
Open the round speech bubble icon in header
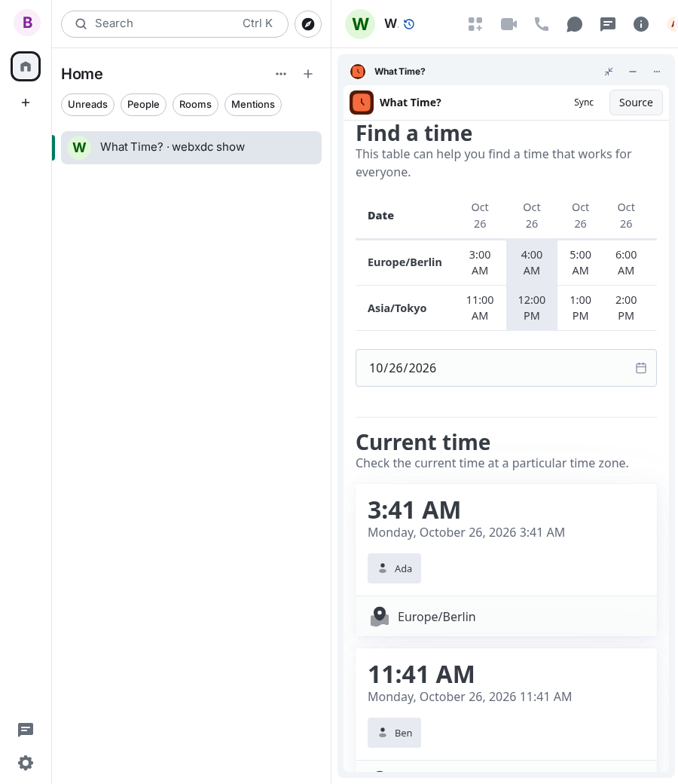pyautogui.click(x=575, y=24)
